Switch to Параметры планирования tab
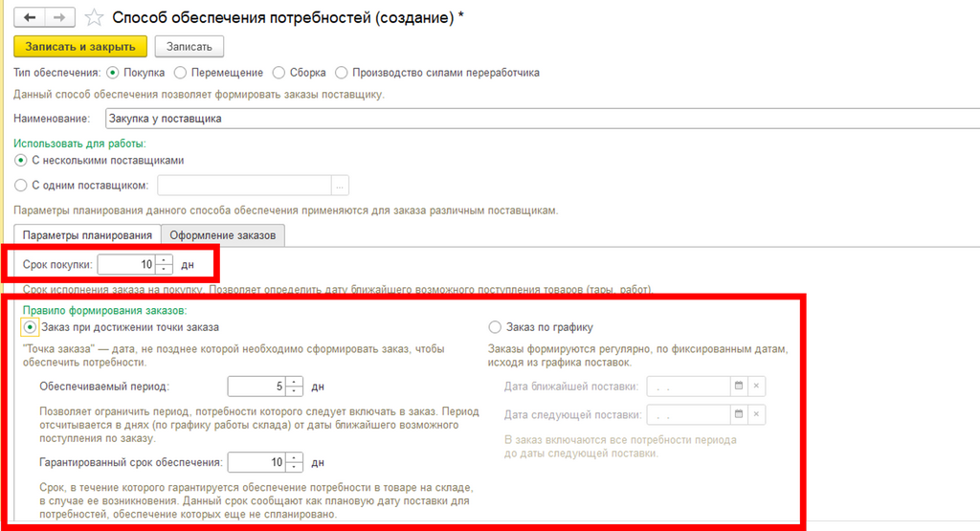 [87, 235]
